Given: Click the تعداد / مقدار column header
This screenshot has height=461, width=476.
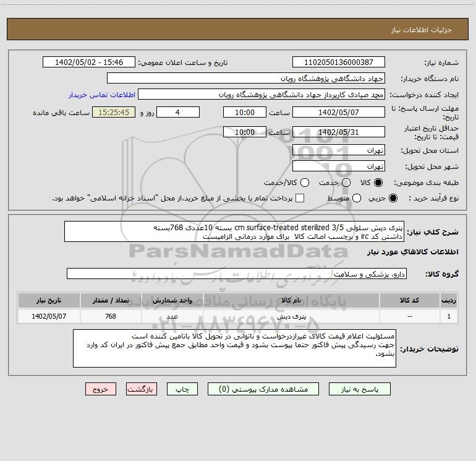Looking at the screenshot, I should click(111, 300).
